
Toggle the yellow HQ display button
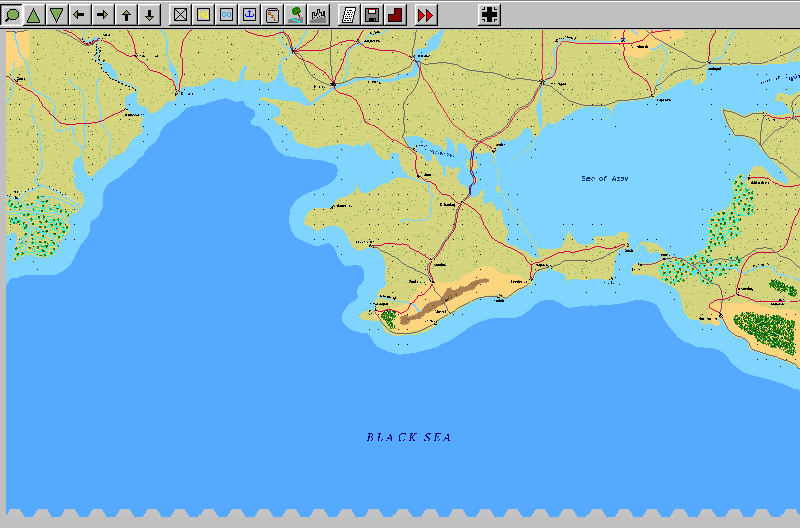click(203, 15)
